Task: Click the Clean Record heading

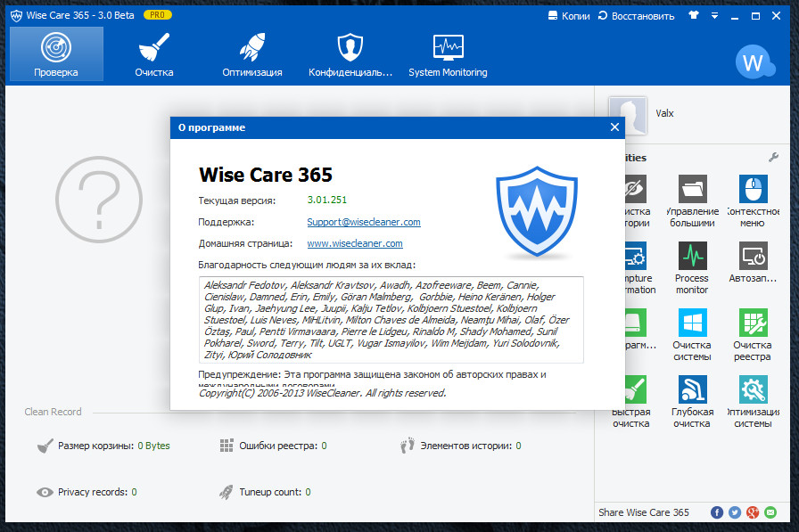Action: (53, 412)
